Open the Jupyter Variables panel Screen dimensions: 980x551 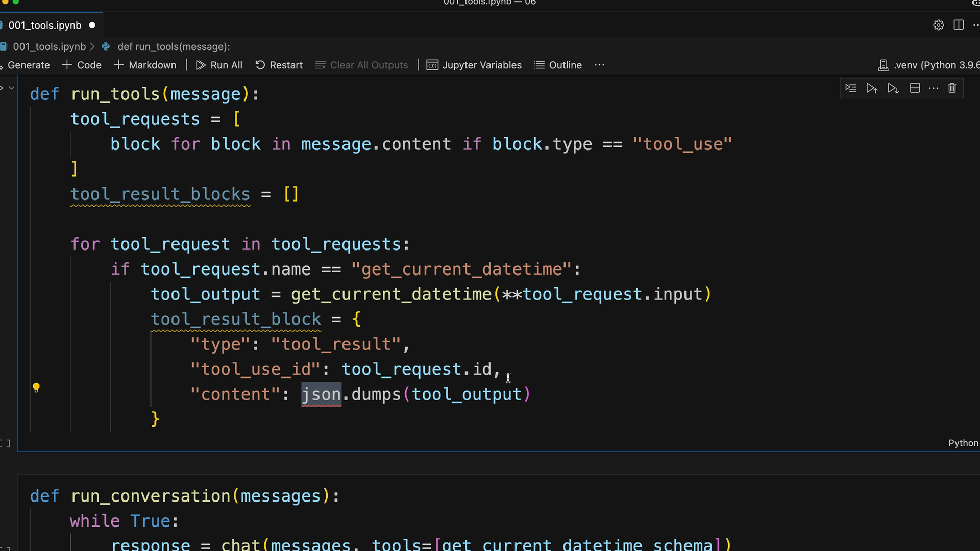click(474, 65)
